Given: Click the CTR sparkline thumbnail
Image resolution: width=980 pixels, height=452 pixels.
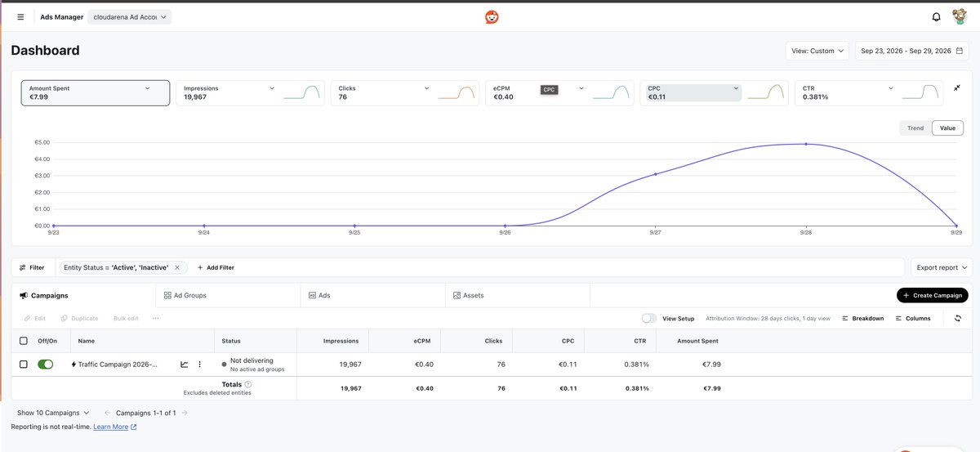Looking at the screenshot, I should click(920, 92).
